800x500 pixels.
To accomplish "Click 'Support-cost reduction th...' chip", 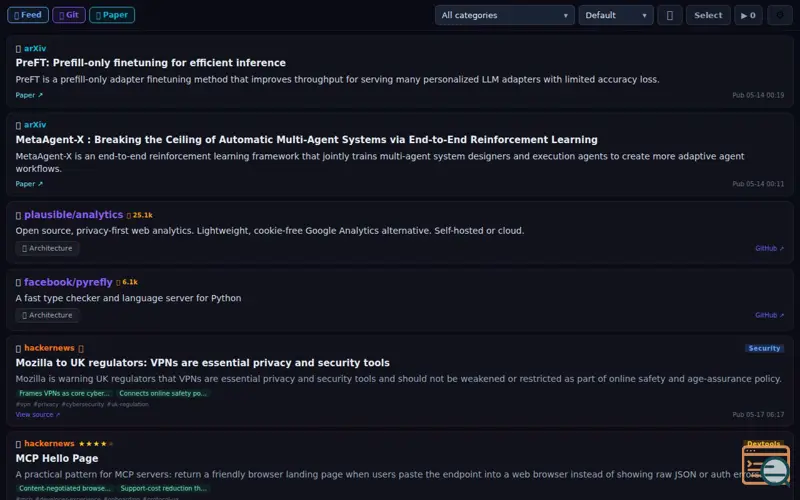I will (163, 488).
